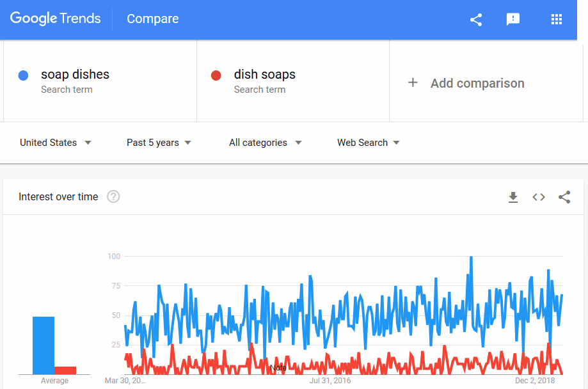Edit the dish soaps search term

coord(265,75)
